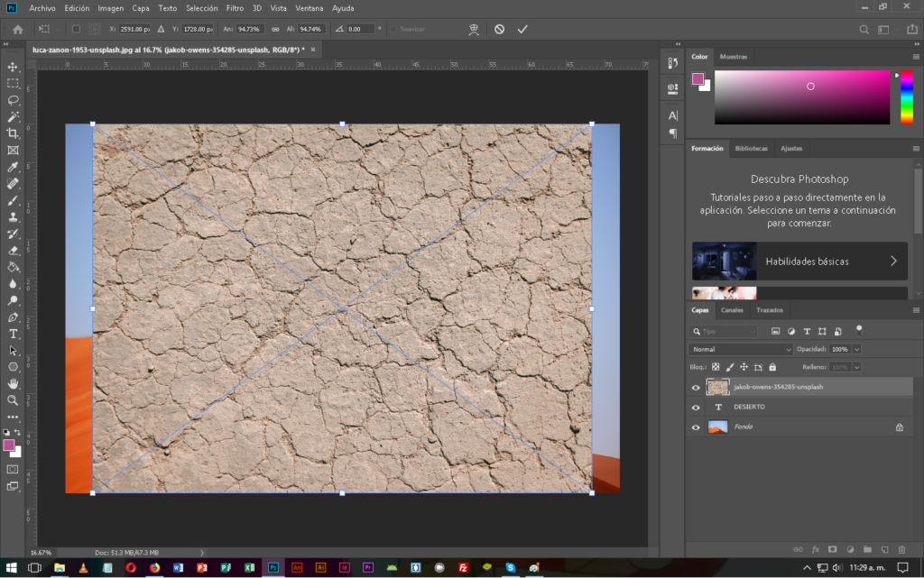Toggle the layer filter on/off switch
The width and height of the screenshot is (924, 578).
tap(859, 330)
